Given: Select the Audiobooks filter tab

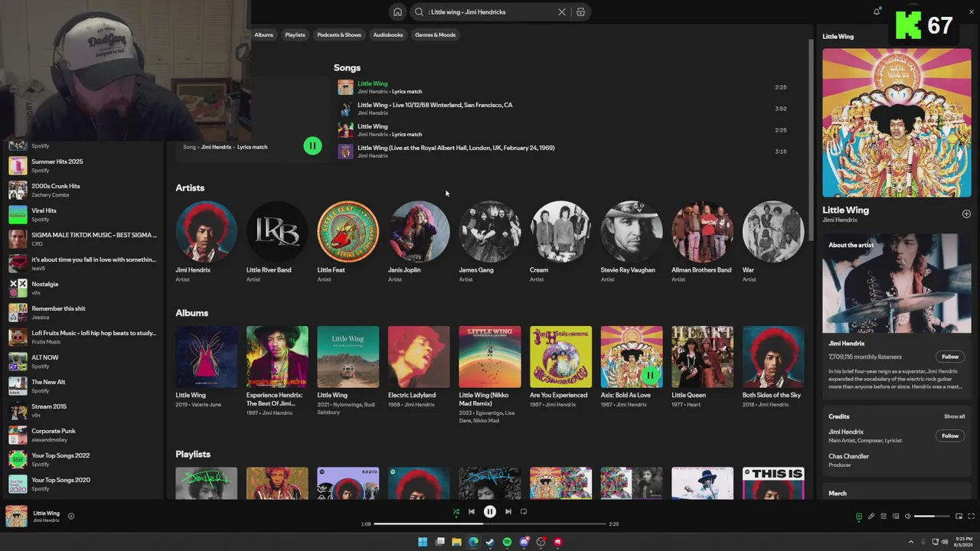Looking at the screenshot, I should point(388,34).
